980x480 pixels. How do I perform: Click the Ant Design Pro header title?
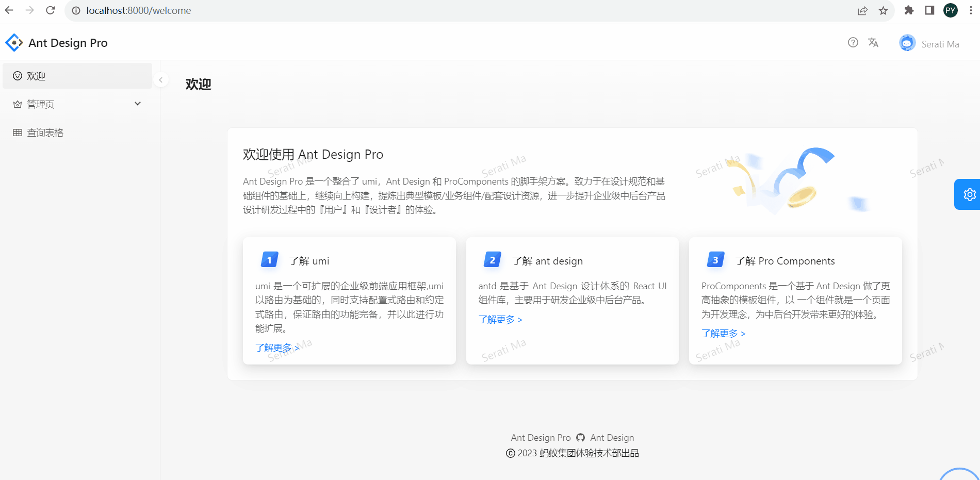click(x=68, y=43)
